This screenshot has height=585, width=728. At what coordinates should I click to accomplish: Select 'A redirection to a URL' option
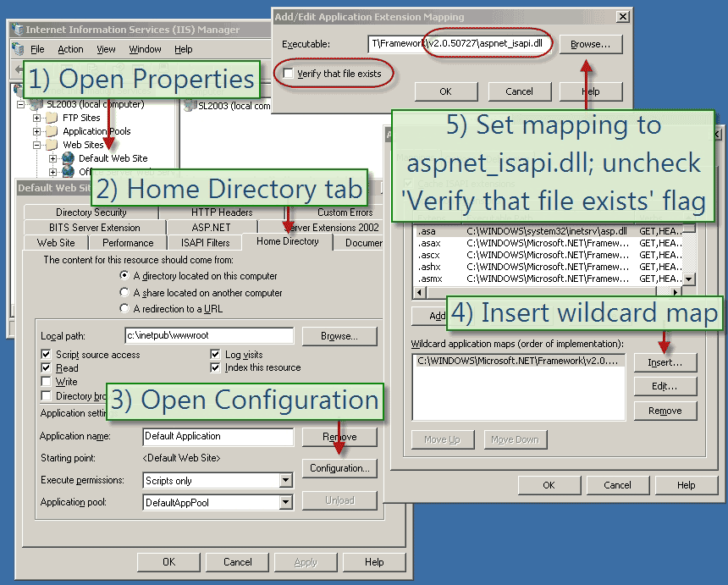click(x=125, y=309)
